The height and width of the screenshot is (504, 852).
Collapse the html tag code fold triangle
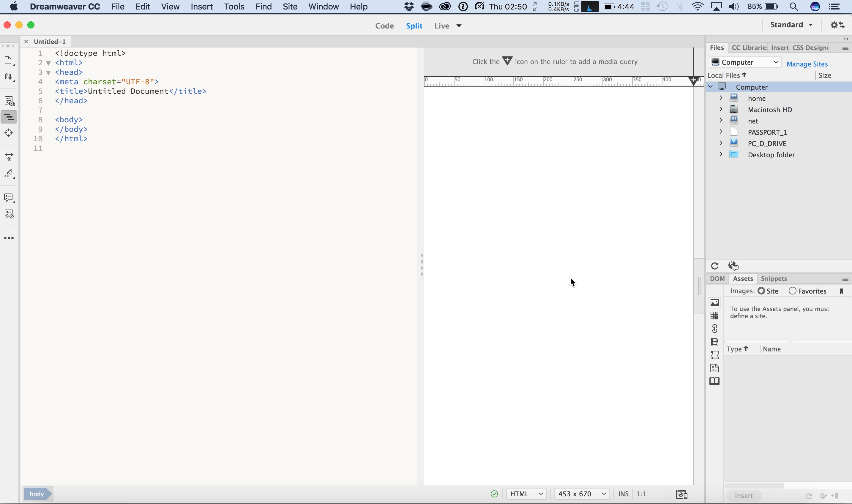(x=49, y=63)
